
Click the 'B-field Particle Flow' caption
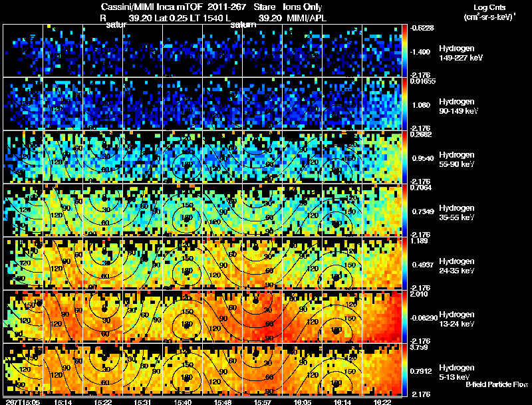pyautogui.click(x=497, y=384)
